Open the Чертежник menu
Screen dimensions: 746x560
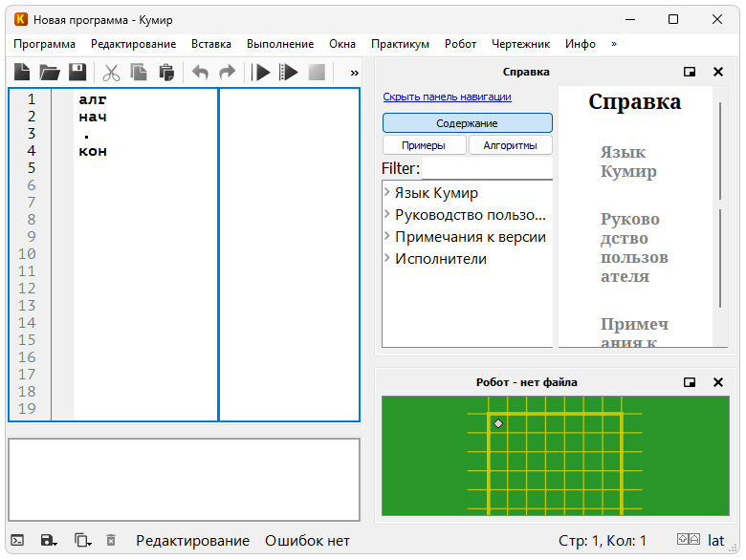(521, 44)
